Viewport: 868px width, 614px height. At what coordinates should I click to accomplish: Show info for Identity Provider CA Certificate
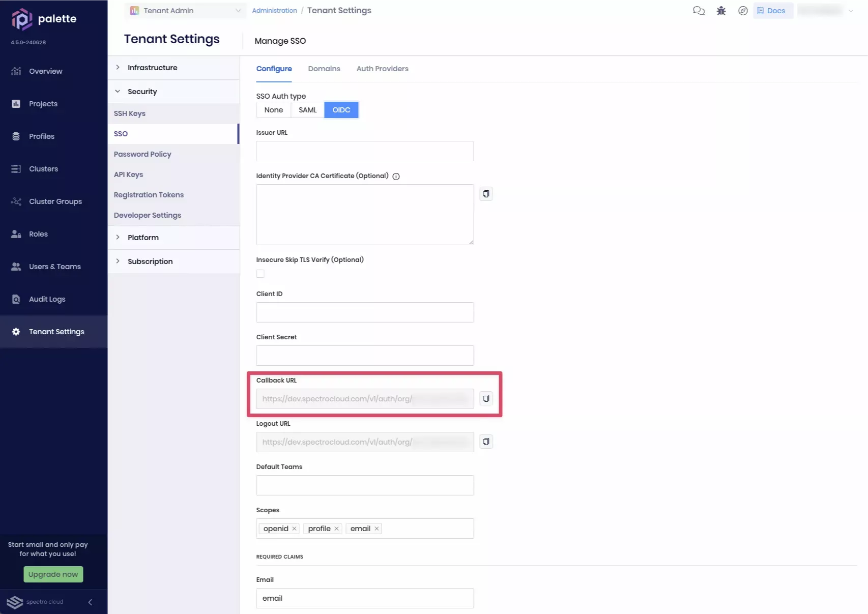396,177
